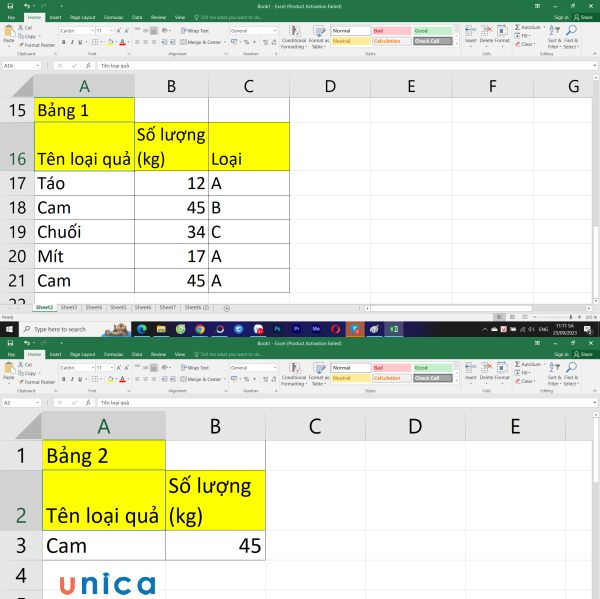Open the Page Layout tab in the top window
Image resolution: width=600 pixels, height=599 pixels.
[82, 17]
